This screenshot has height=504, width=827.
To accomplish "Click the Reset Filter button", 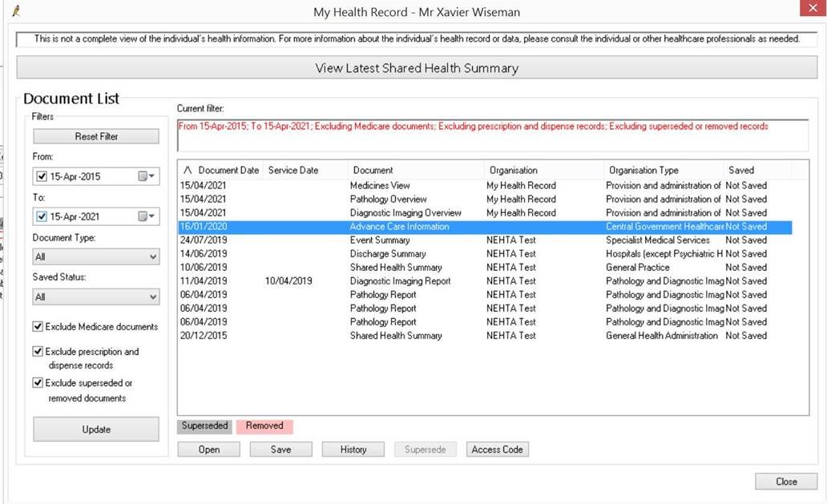I will pos(96,136).
